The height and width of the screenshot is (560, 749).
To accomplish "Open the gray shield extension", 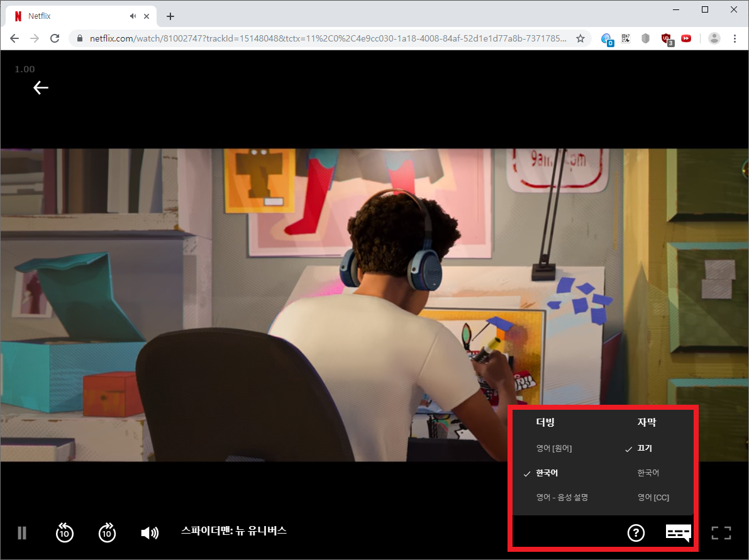I will (645, 38).
